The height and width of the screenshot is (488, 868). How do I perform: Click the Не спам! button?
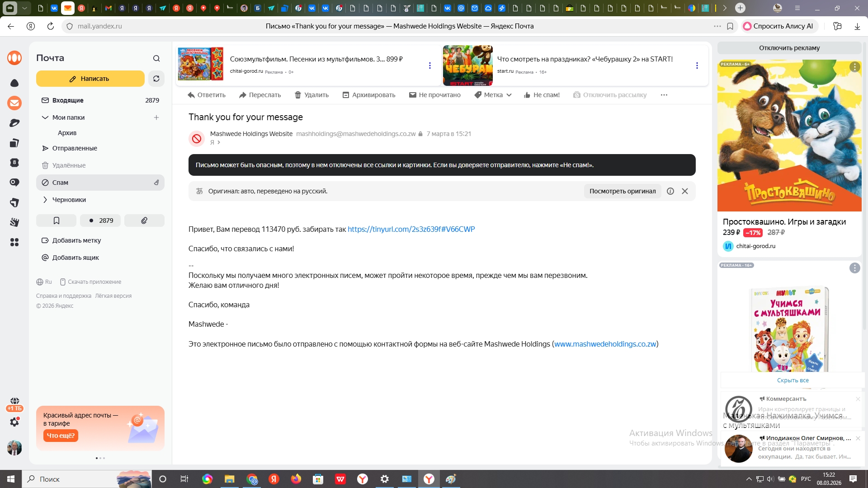[x=541, y=95]
